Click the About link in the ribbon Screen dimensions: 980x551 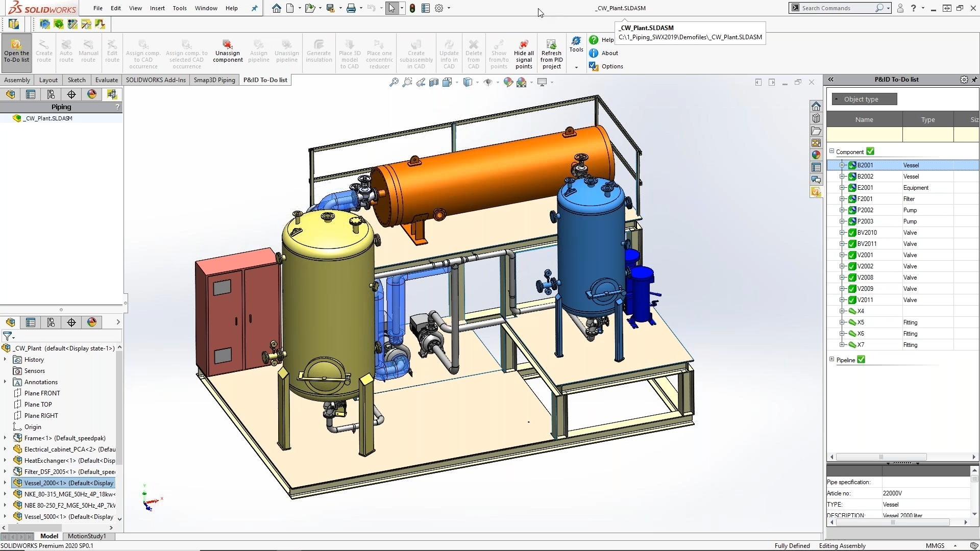[609, 53]
